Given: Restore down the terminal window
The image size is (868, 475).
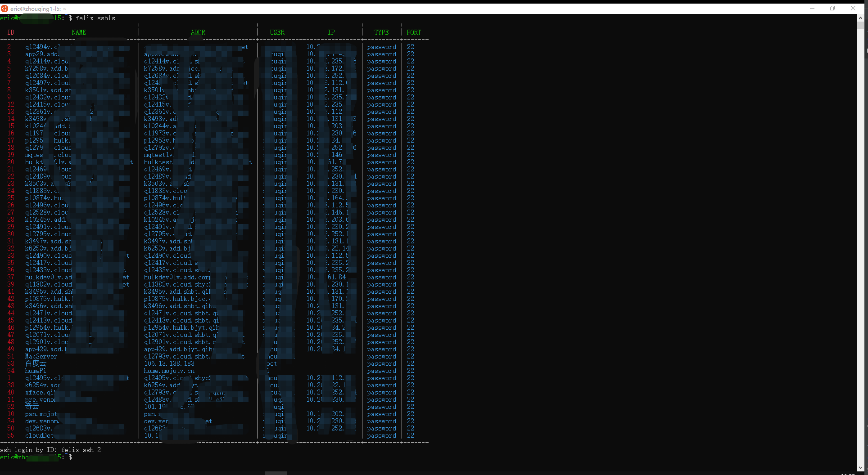Looking at the screenshot, I should pos(832,9).
